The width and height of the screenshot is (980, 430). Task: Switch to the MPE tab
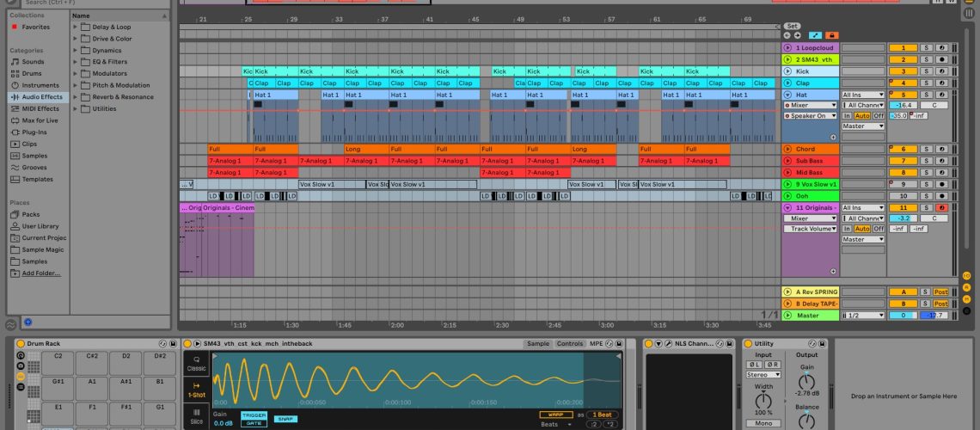(x=597, y=344)
